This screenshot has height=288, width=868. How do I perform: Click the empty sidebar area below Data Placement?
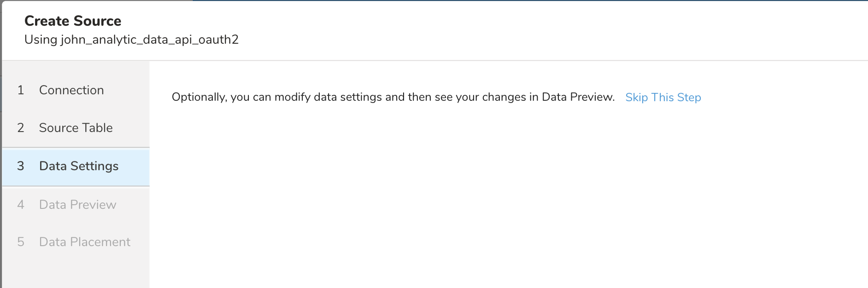pos(76,271)
